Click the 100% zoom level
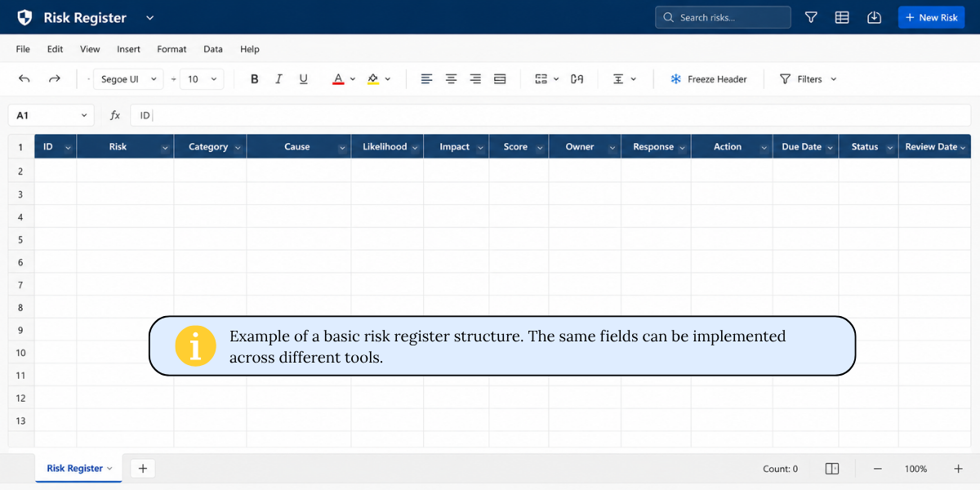 coord(915,469)
